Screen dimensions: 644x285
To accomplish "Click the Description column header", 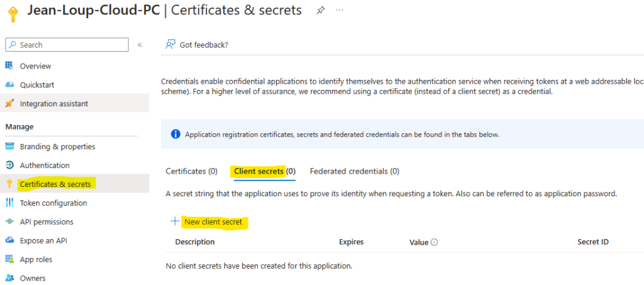I will point(195,242).
